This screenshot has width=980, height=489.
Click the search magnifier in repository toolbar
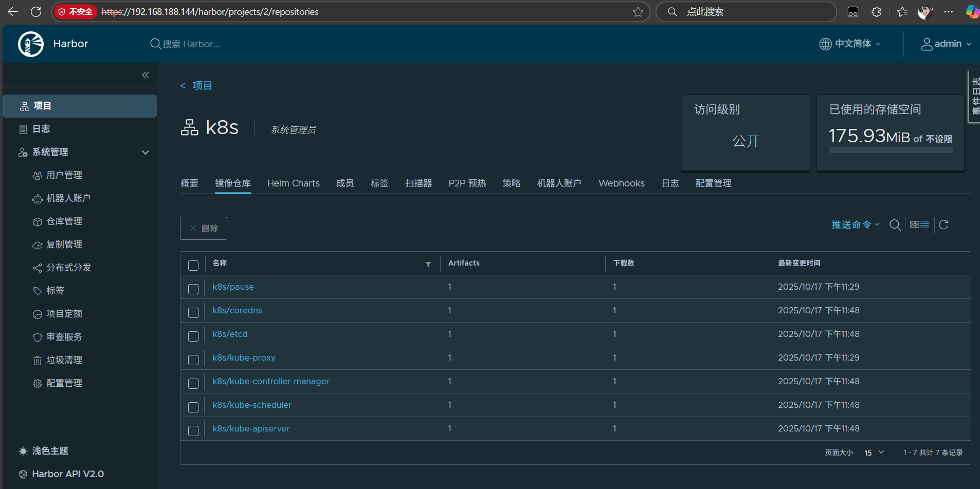click(895, 225)
